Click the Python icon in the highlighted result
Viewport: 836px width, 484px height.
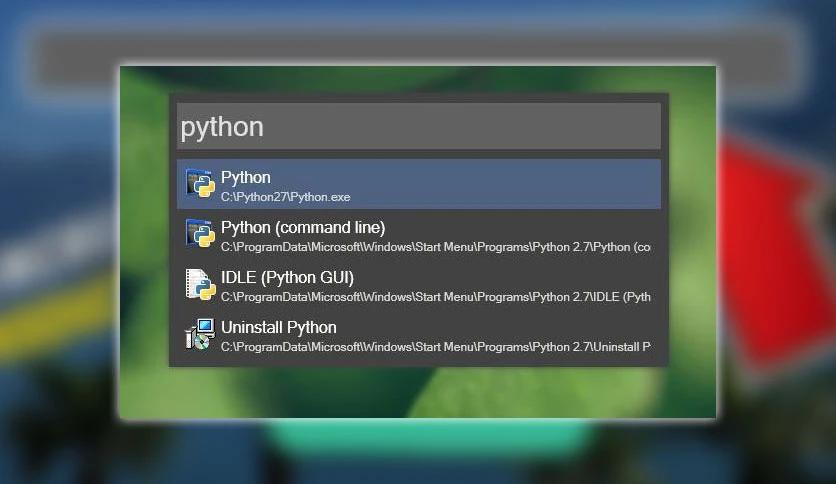pos(200,183)
